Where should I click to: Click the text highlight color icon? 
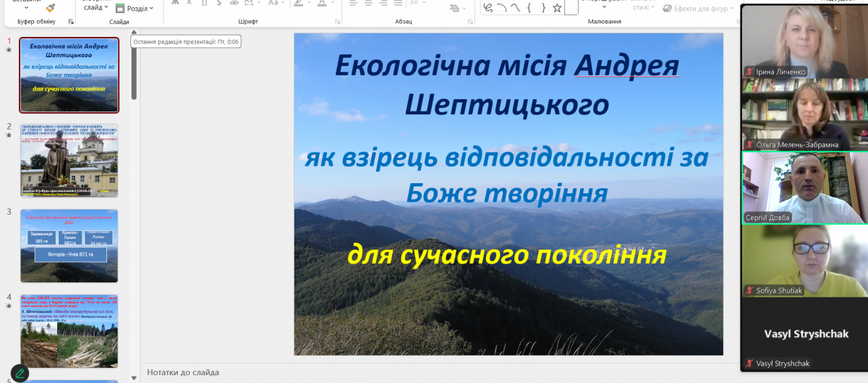[x=298, y=3]
